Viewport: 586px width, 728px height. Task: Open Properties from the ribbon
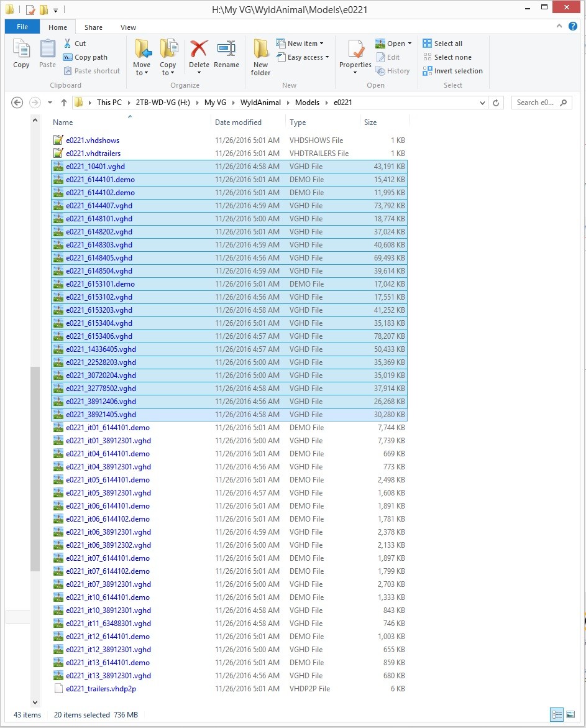(x=355, y=53)
